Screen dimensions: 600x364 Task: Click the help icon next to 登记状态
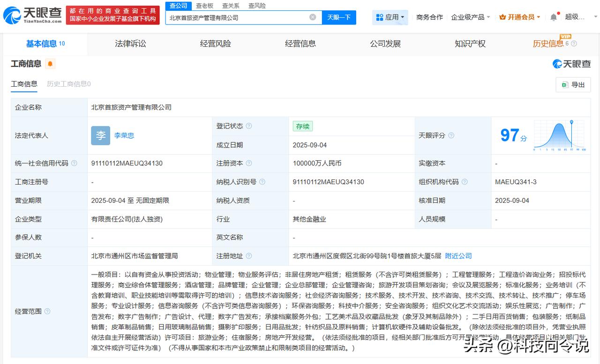click(x=249, y=126)
